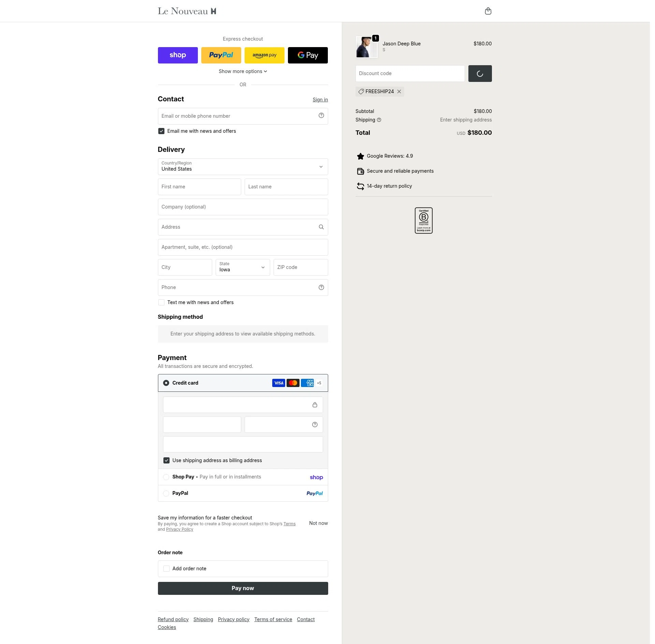655x644 pixels.
Task: Open the State dropdown showing Iowa
Action: pyautogui.click(x=243, y=267)
